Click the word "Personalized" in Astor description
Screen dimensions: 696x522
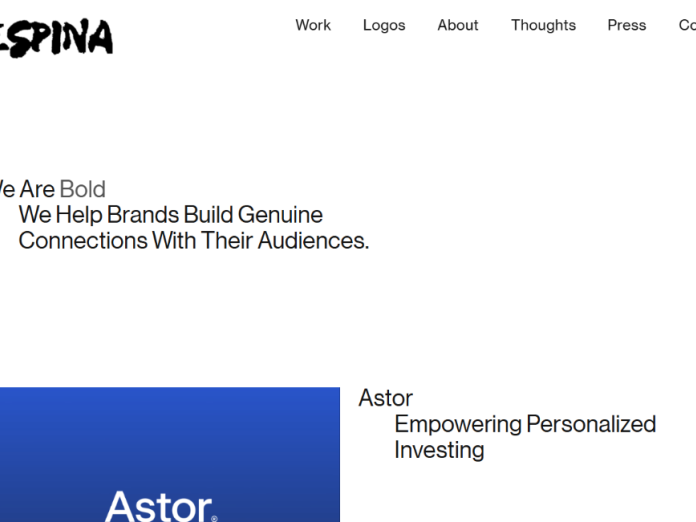point(591,424)
